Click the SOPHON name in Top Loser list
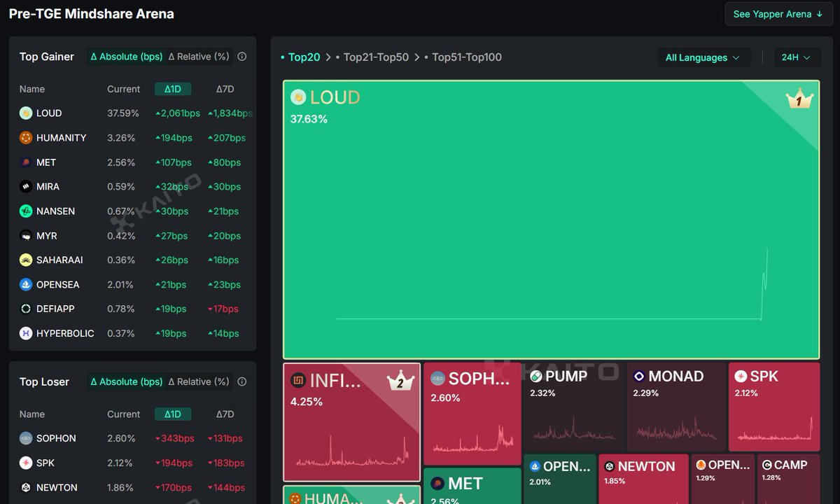 (56, 438)
